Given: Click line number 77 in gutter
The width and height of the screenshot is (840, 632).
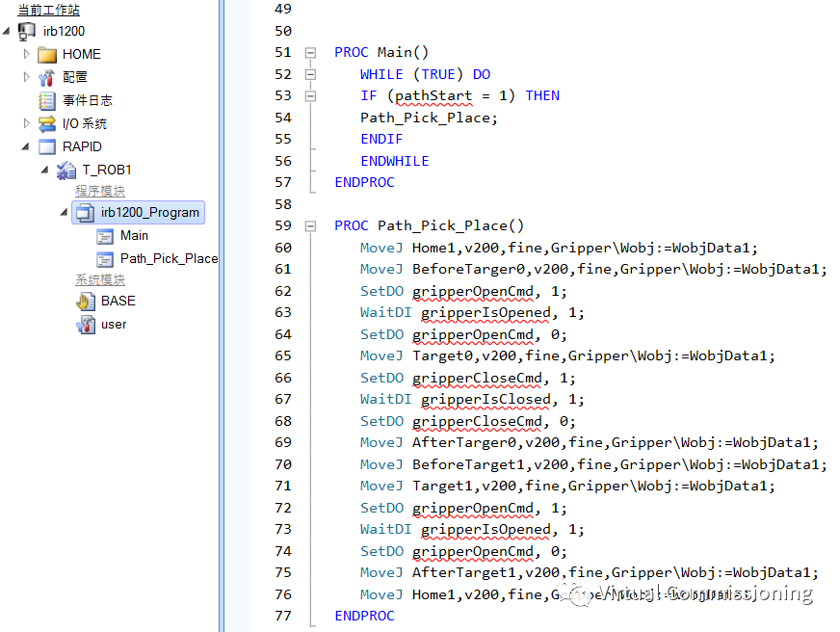Looking at the screenshot, I should pos(283,616).
